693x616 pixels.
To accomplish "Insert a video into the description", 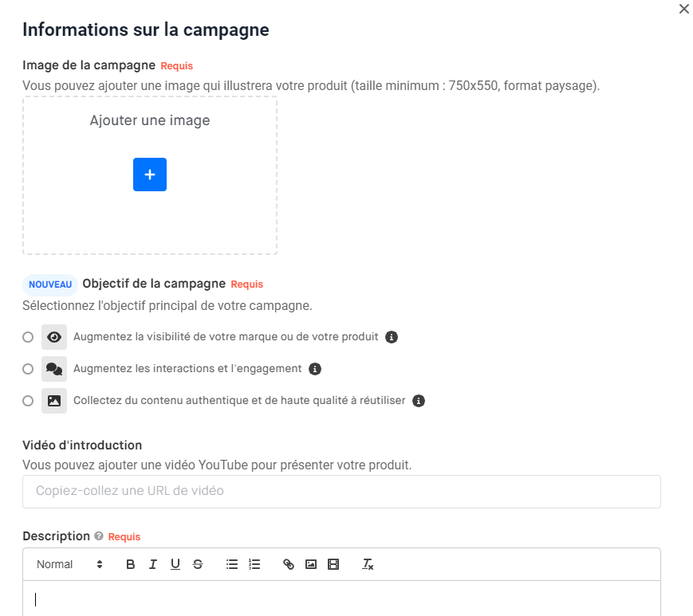I will pos(333,564).
